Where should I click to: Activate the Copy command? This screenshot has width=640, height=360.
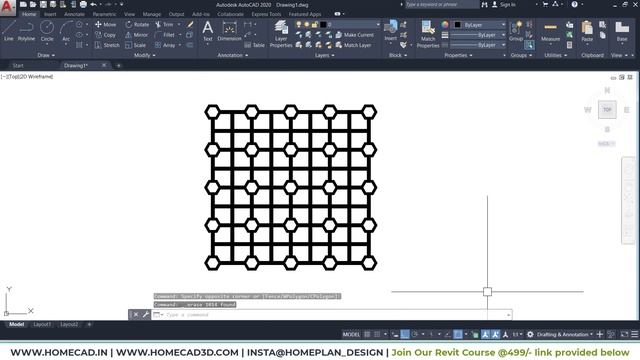click(105, 35)
